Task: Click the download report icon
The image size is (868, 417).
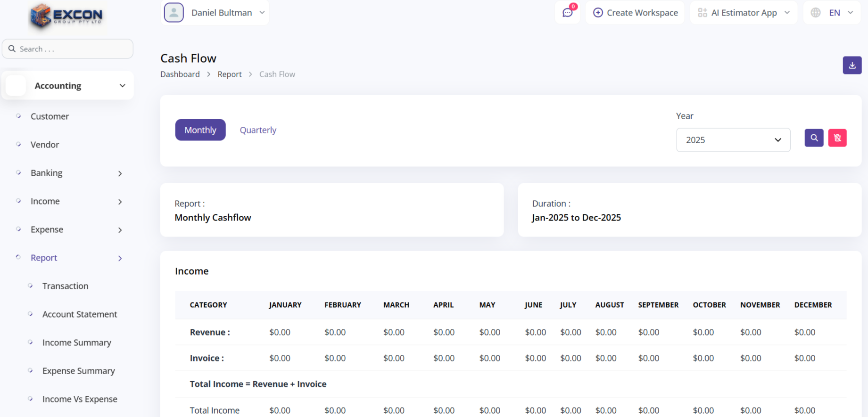Action: tap(852, 65)
